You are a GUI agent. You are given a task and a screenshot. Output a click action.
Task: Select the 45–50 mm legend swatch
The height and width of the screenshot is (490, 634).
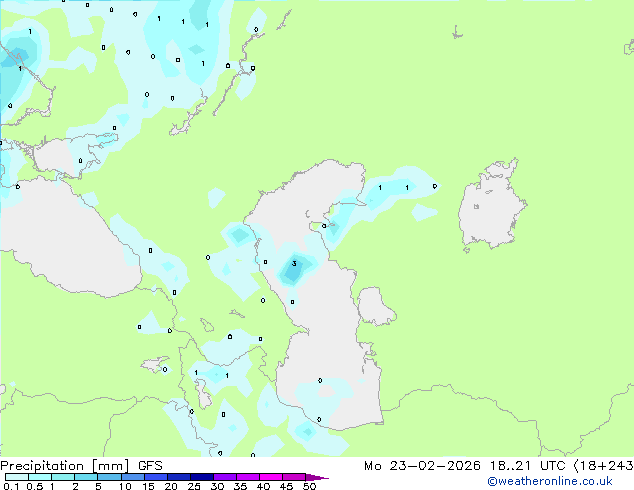coord(294,477)
